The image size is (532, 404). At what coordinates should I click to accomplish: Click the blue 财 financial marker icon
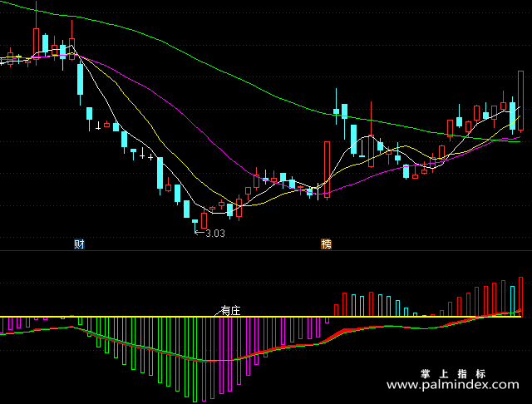[x=79, y=244]
